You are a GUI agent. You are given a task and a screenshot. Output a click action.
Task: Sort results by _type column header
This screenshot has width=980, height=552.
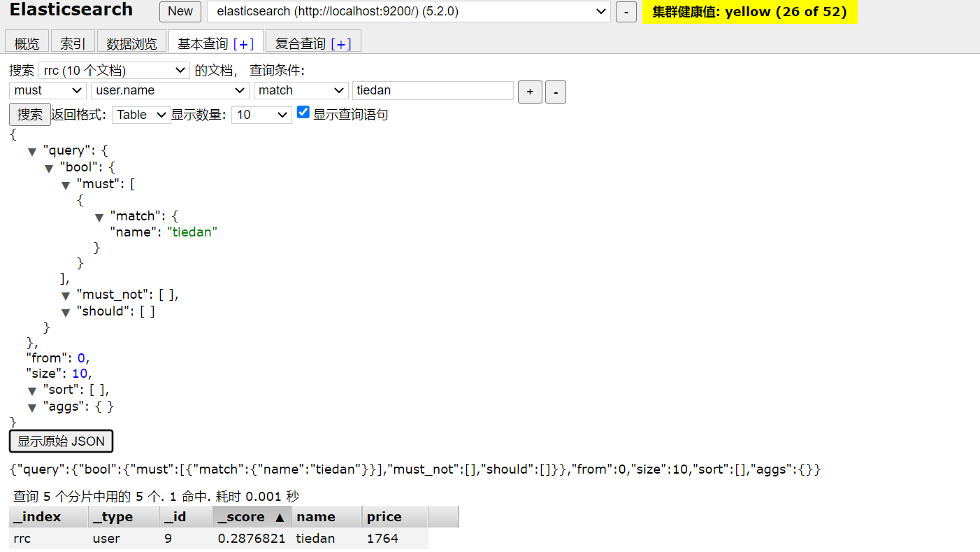(x=124, y=517)
